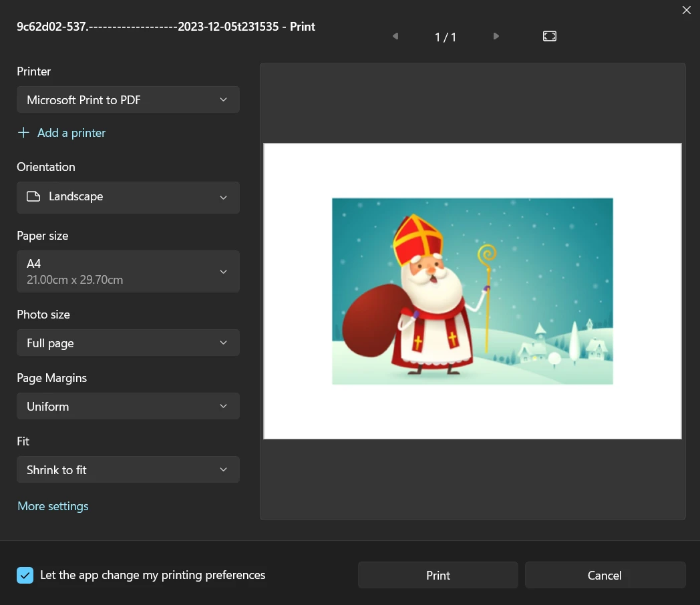Expand the Paper size A4 dropdown
Screen dimensions: 700x605
pos(128,271)
